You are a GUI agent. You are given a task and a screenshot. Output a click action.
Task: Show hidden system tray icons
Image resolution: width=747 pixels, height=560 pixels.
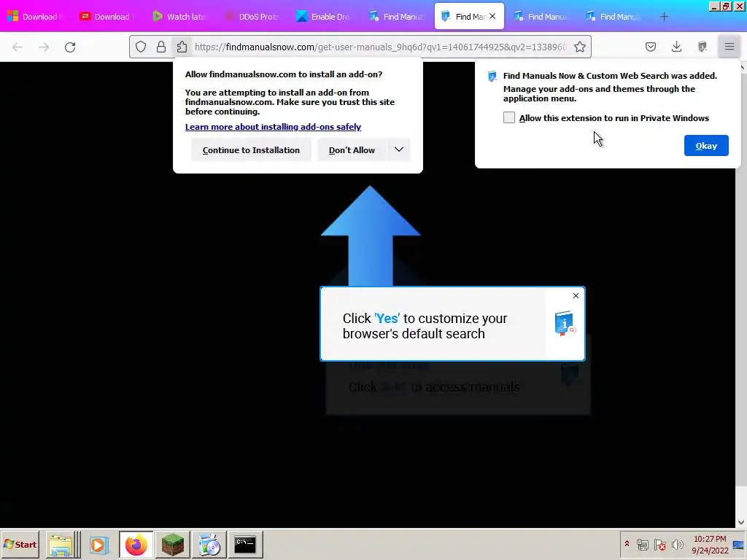[x=627, y=544]
